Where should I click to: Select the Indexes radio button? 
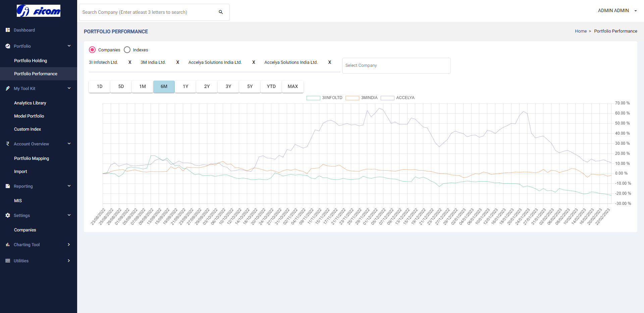click(127, 50)
